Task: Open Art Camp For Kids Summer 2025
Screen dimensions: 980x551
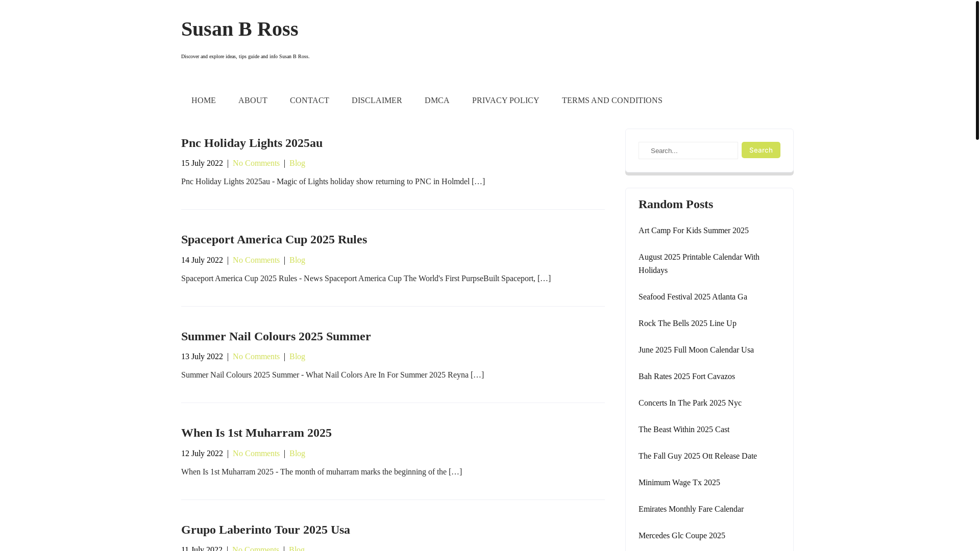Action: (693, 231)
